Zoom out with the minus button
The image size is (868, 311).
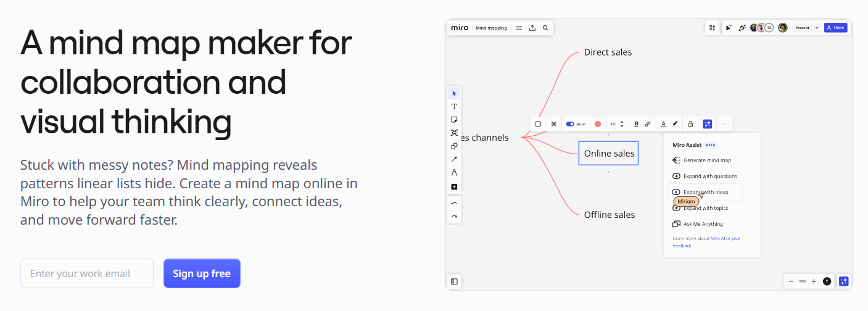coord(791,281)
